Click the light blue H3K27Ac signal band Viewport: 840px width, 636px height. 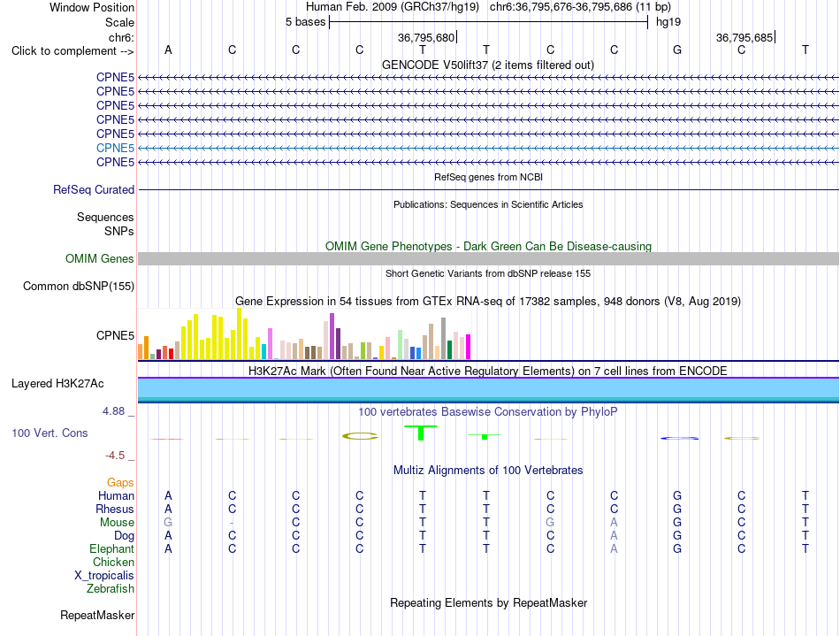point(488,388)
